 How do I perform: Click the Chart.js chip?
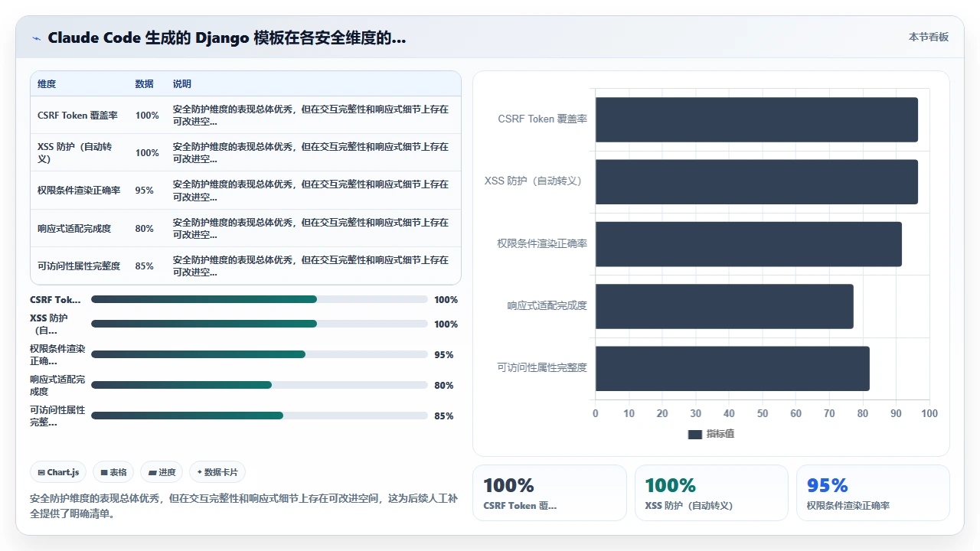59,472
